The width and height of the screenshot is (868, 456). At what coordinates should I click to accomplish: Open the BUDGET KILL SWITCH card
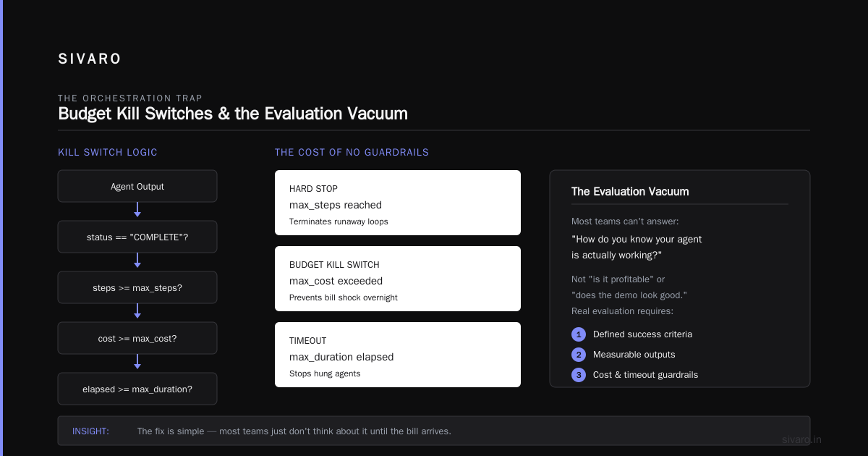pos(398,279)
